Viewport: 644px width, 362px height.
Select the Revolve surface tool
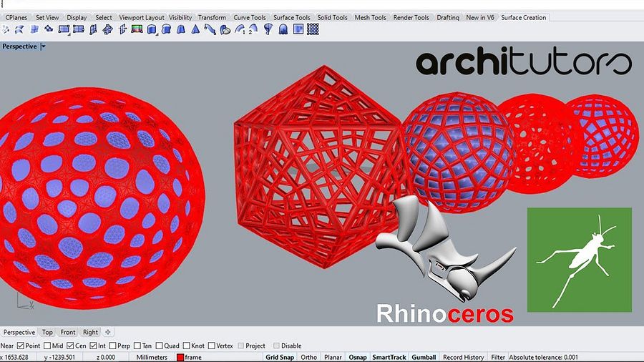(268, 29)
